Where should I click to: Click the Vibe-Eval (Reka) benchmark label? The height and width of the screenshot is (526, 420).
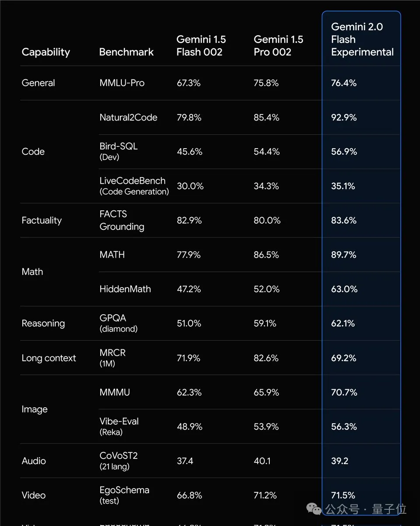(x=119, y=426)
